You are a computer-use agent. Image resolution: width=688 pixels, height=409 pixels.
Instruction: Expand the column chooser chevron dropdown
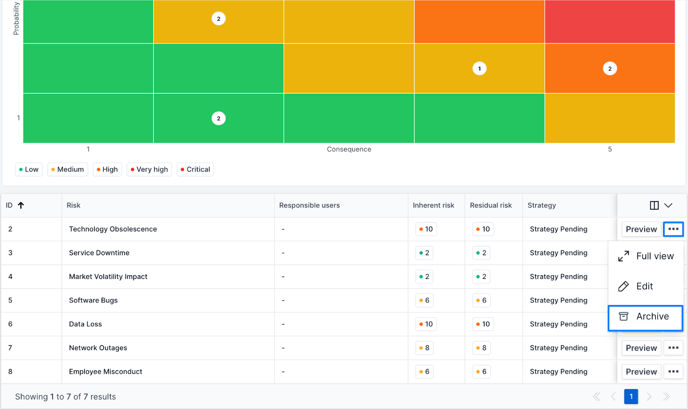pos(669,205)
